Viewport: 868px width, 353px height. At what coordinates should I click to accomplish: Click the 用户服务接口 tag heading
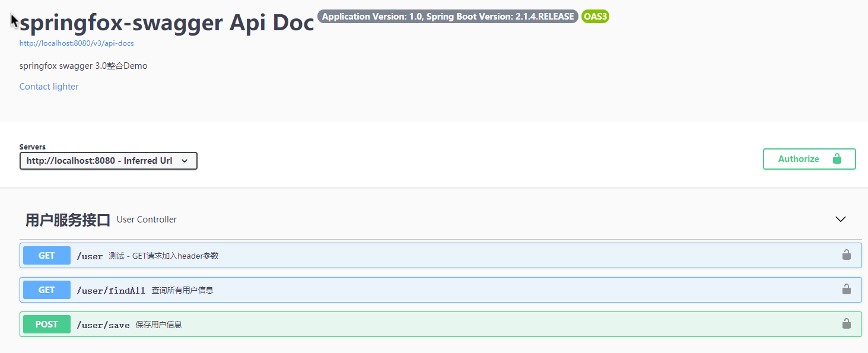point(68,220)
